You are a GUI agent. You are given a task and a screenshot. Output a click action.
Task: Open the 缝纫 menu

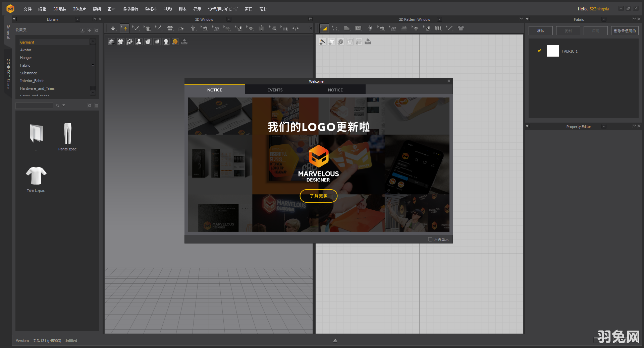click(x=97, y=9)
